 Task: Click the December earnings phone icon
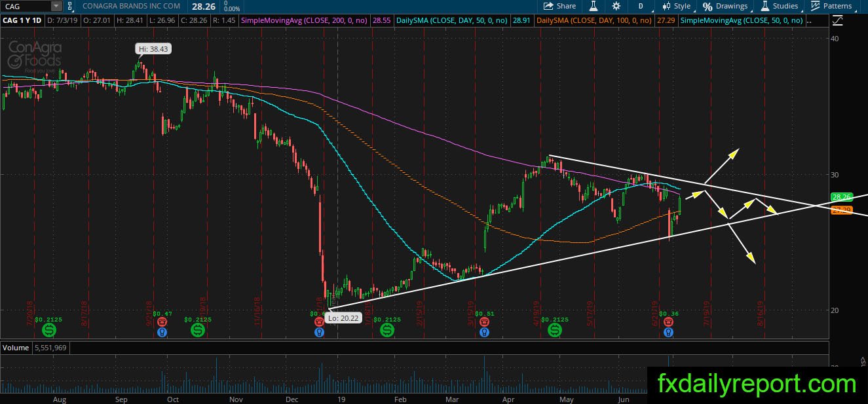[x=319, y=322]
